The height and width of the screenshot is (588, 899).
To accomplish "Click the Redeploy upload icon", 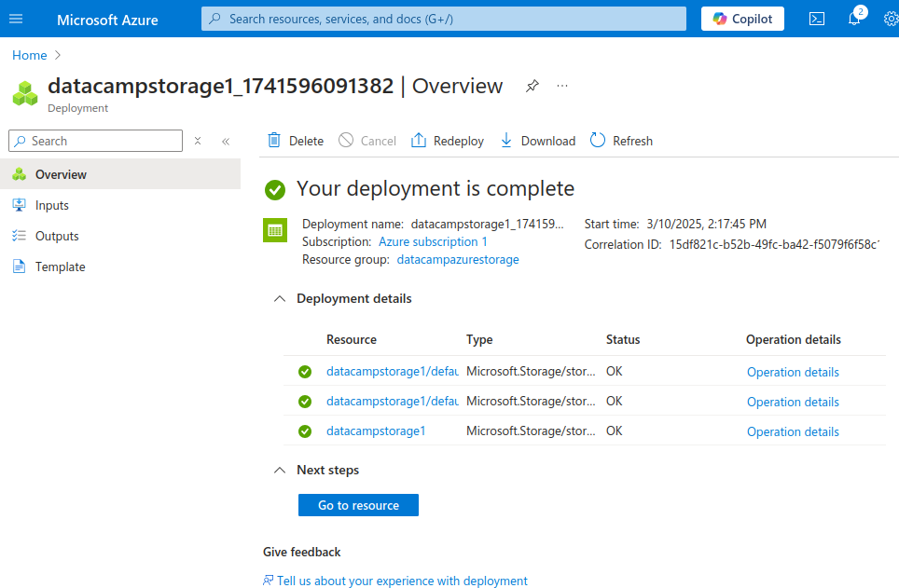I will (x=419, y=141).
